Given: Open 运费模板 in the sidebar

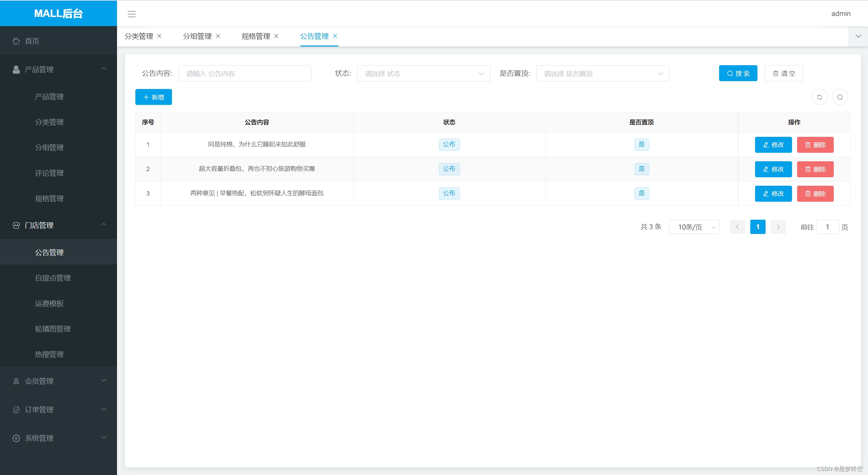Looking at the screenshot, I should 58,304.
